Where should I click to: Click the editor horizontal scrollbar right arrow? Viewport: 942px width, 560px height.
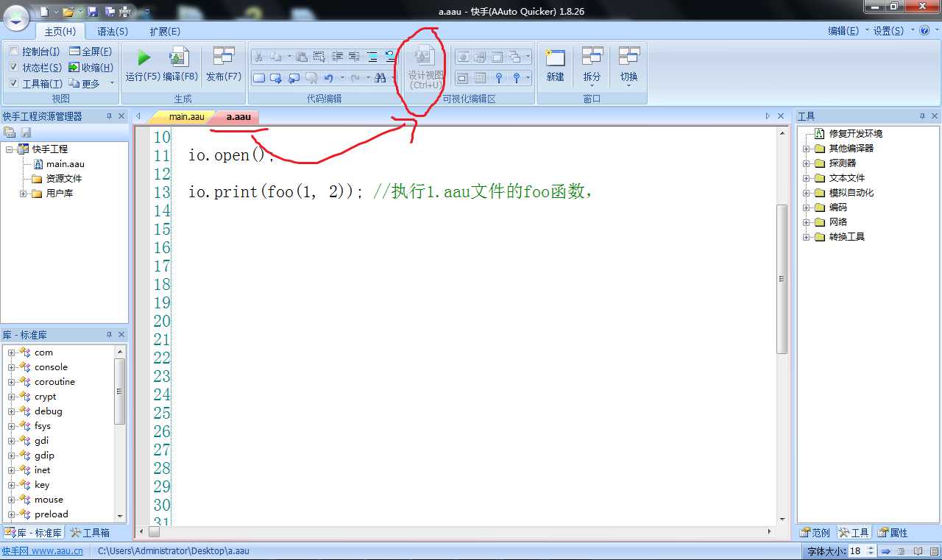[x=770, y=531]
